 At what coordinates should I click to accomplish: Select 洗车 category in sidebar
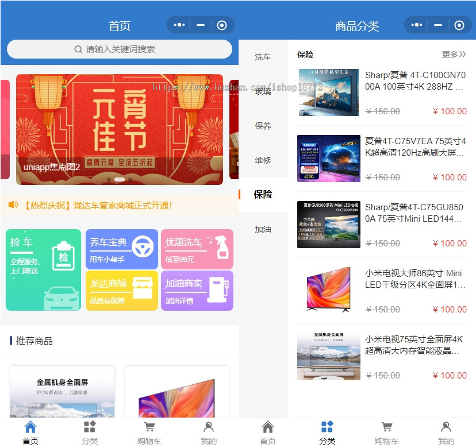pyautogui.click(x=263, y=57)
